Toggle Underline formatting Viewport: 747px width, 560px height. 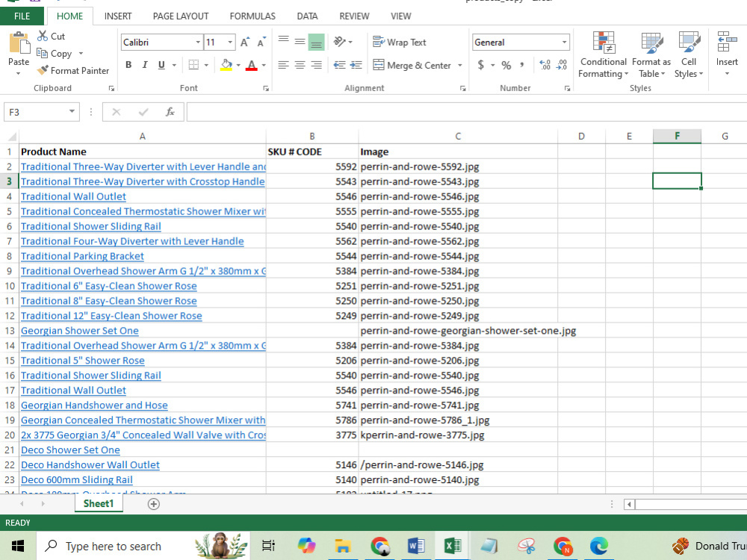(x=161, y=65)
